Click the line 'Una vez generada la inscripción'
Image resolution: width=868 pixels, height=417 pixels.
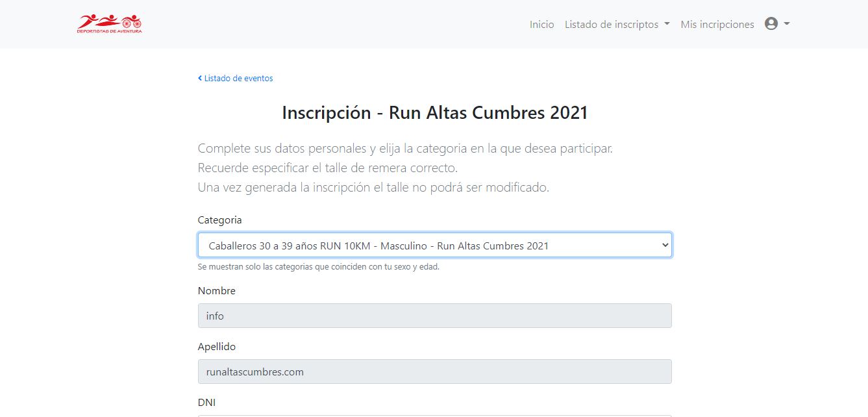[x=373, y=188]
